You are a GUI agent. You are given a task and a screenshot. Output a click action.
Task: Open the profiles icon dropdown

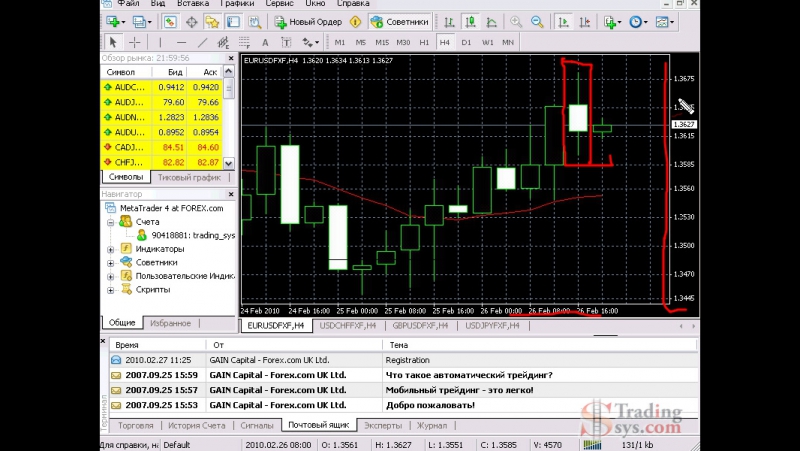pyautogui.click(x=142, y=22)
